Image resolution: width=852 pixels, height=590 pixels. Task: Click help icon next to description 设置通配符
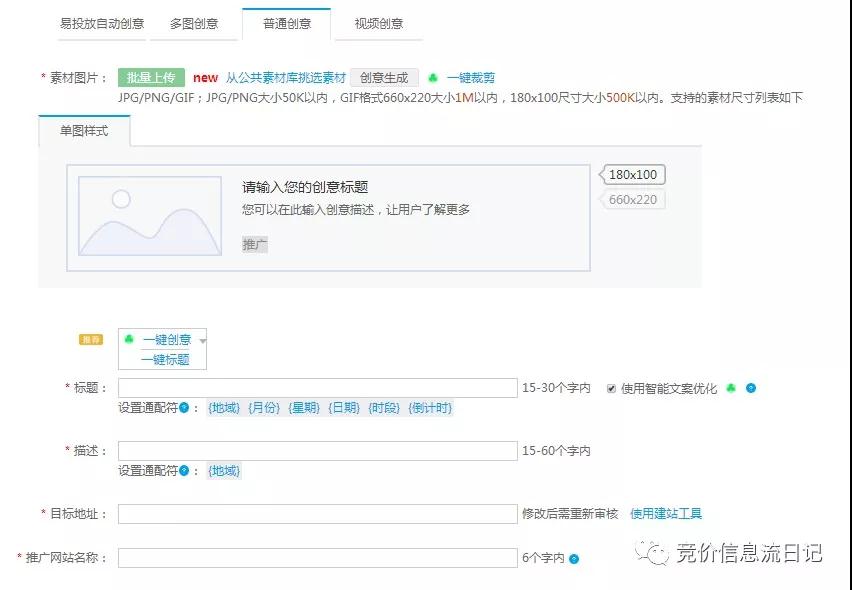[x=184, y=471]
